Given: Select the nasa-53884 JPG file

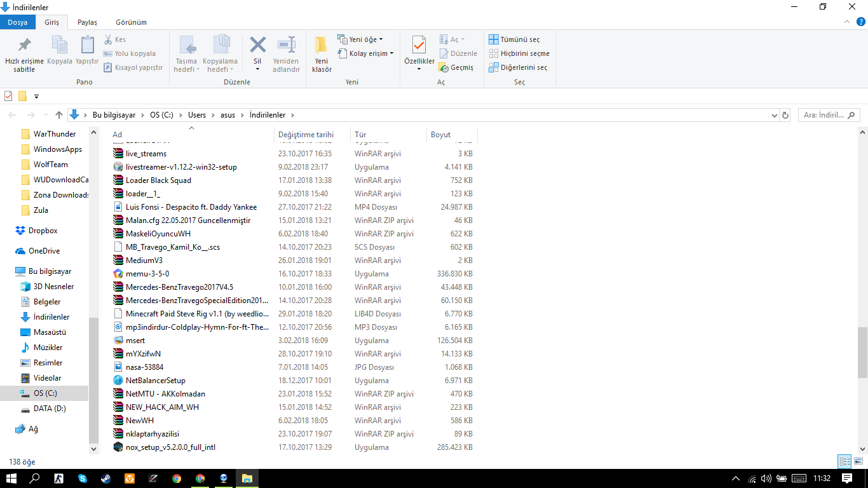Looking at the screenshot, I should coord(144,367).
